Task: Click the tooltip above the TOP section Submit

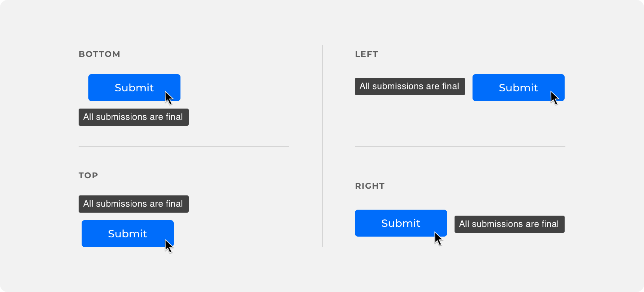Action: tap(134, 204)
